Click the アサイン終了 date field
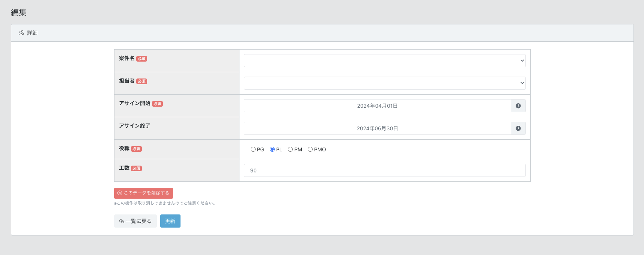 tap(377, 128)
